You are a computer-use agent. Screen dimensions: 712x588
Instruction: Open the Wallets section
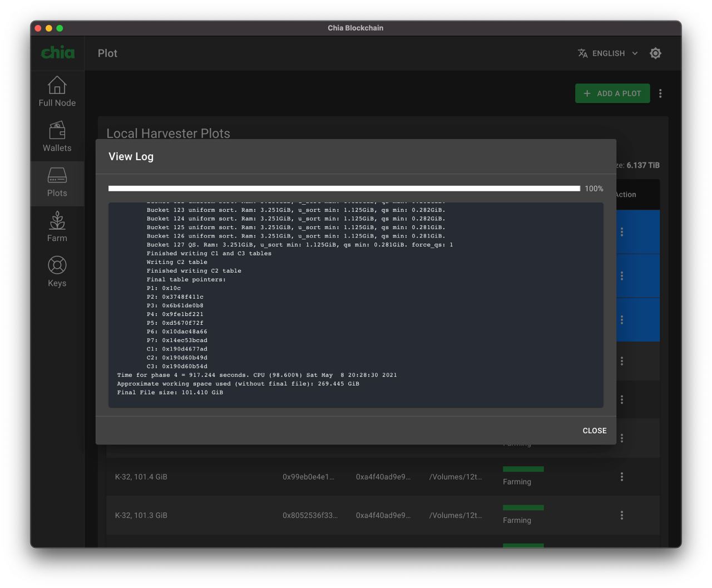click(57, 137)
